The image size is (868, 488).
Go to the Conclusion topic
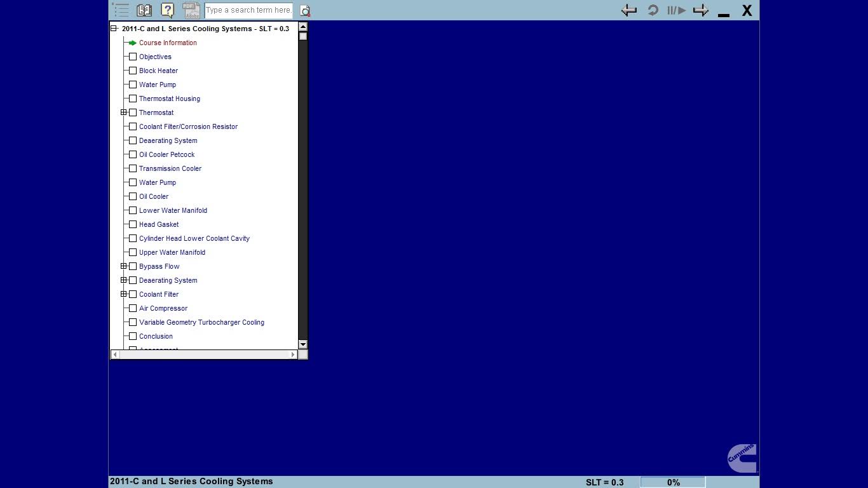(156, 336)
